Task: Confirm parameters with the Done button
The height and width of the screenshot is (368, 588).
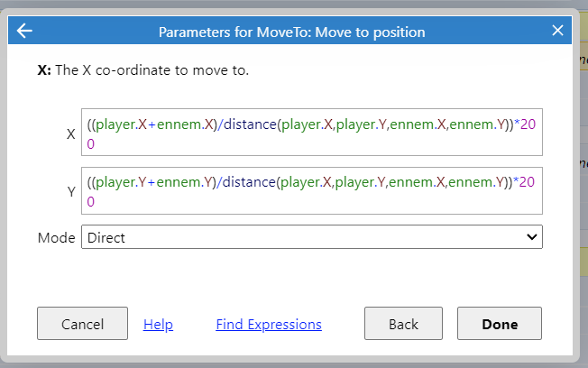Action: tap(500, 324)
